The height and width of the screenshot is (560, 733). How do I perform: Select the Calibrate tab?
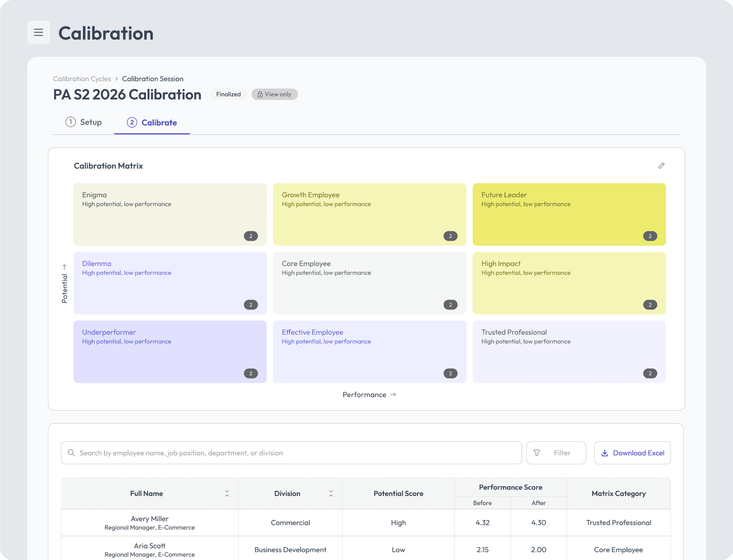tap(152, 122)
